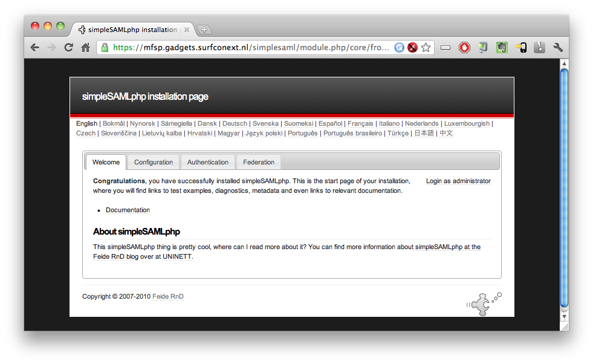This screenshot has width=593, height=364.
Task: Select Luxembourgish language
Action: pos(467,124)
